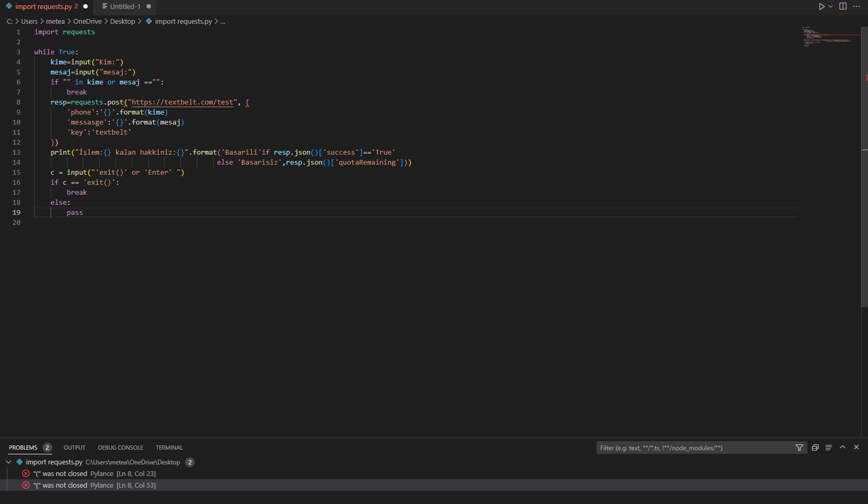Collapse all problems with the collapse icon
Screen dimensions: 868x504
click(815, 448)
